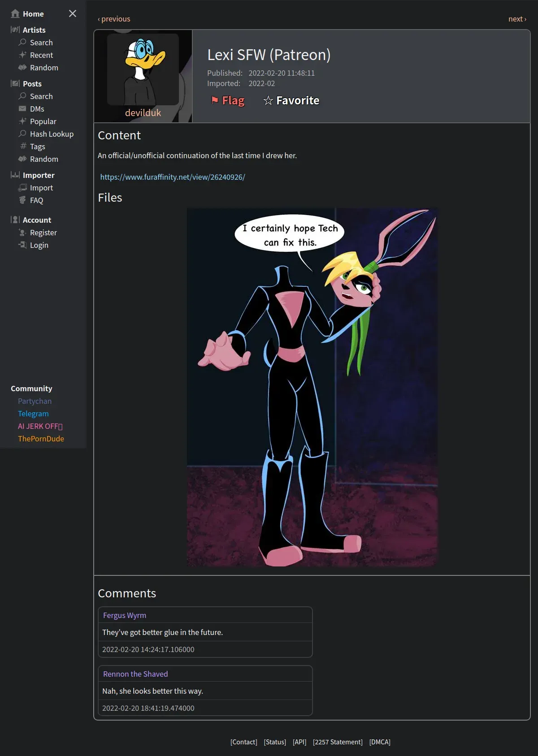Open Recent artists page
538x756 pixels.
pyautogui.click(x=41, y=55)
